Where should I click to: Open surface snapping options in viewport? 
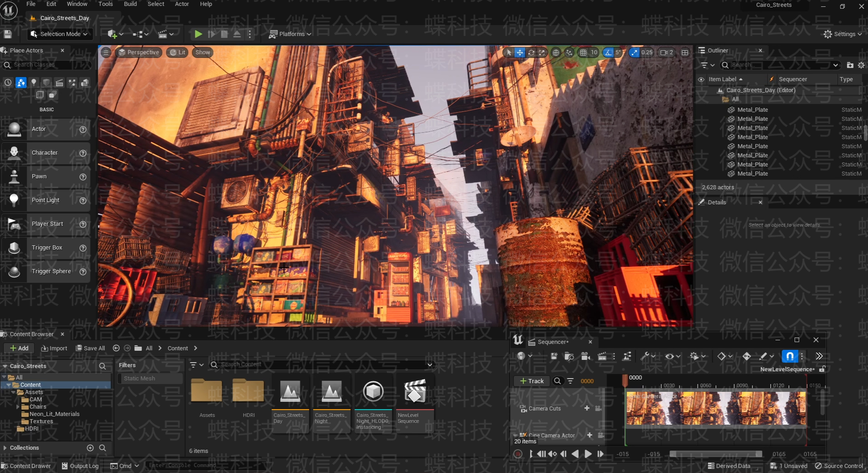tap(569, 52)
